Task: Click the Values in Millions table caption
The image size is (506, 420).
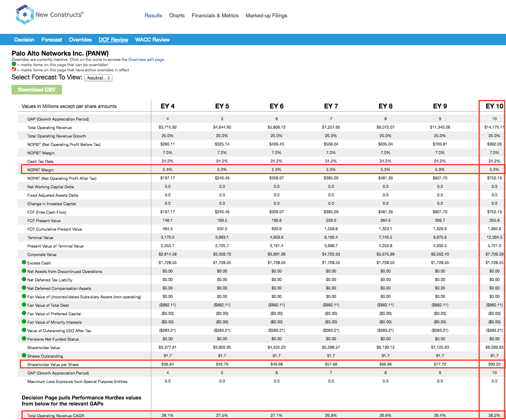Action: pos(69,106)
